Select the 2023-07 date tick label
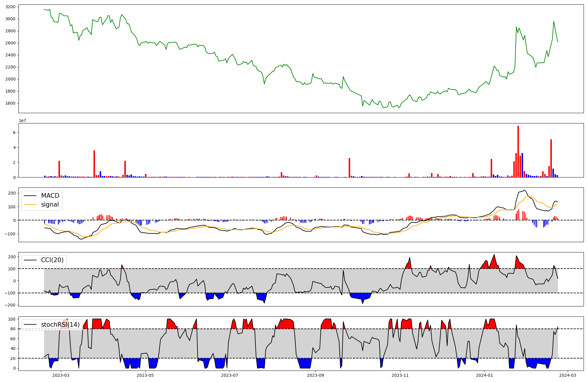 click(x=230, y=375)
